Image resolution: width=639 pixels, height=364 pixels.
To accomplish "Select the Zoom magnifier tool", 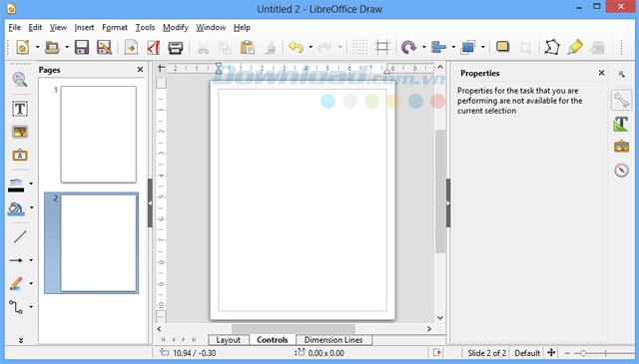I will coord(20,80).
